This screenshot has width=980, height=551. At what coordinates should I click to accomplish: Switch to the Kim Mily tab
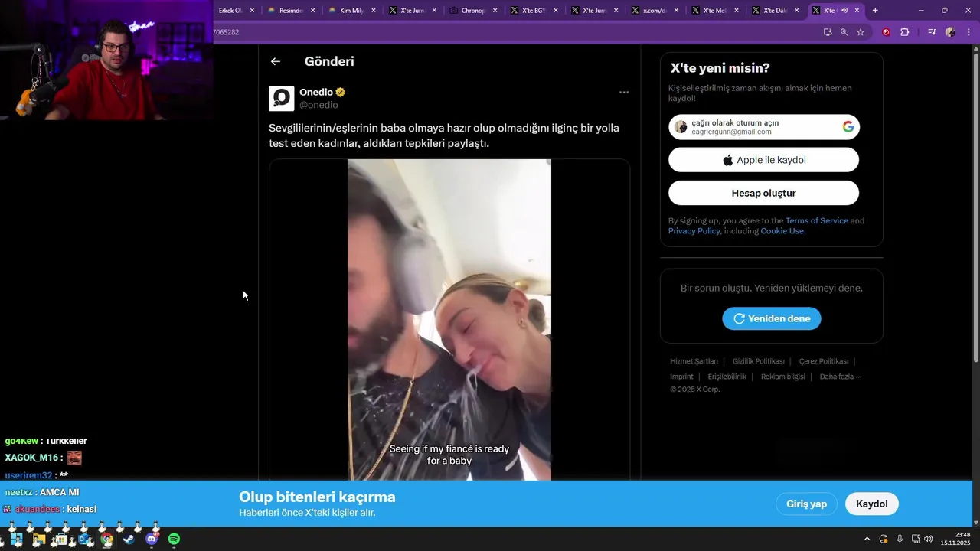pos(352,11)
